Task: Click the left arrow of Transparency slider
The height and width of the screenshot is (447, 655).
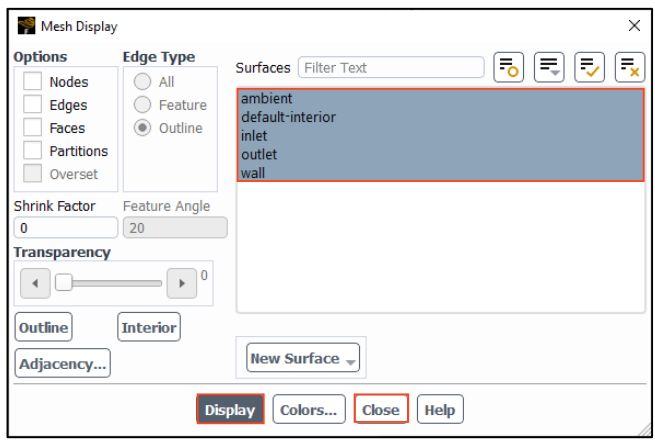Action: [35, 283]
